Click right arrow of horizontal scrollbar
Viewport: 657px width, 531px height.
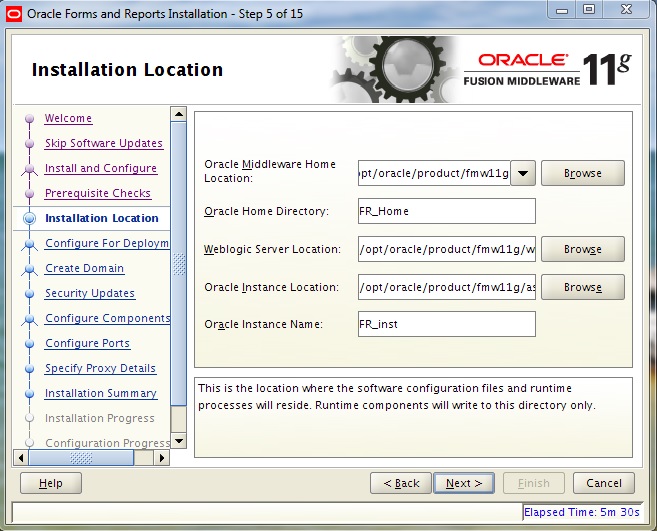coord(162,458)
